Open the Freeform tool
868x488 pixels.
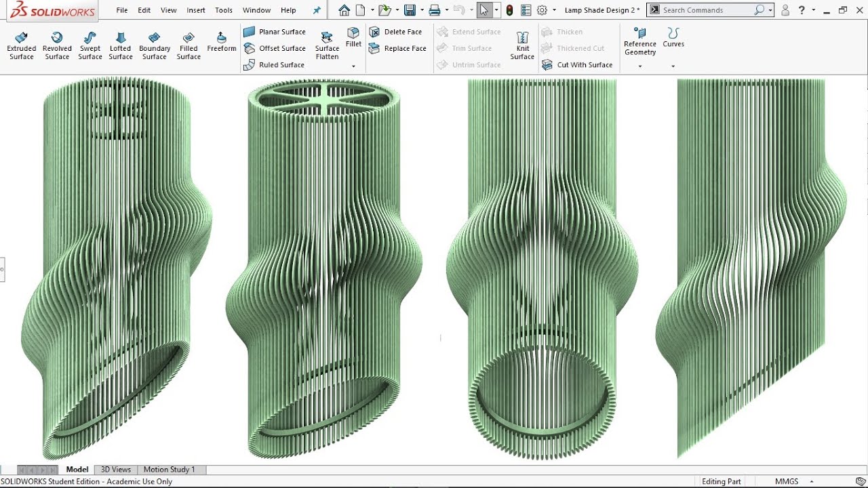[x=222, y=42]
